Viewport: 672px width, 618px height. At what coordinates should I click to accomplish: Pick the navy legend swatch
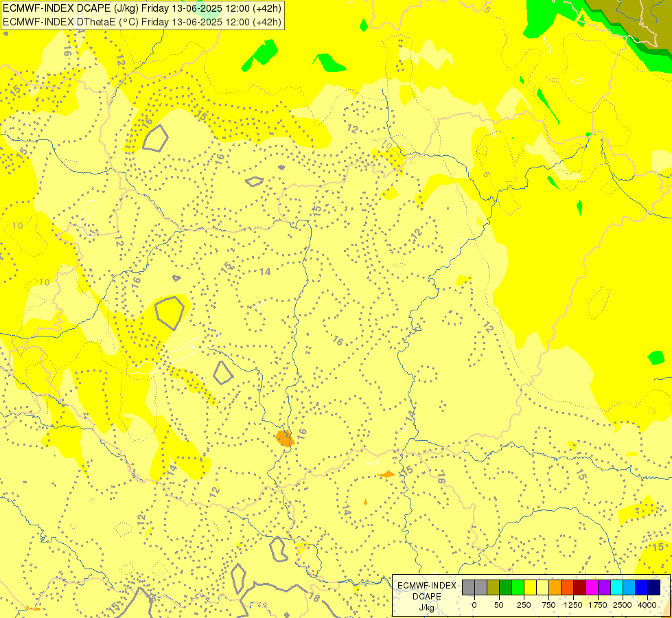click(653, 587)
